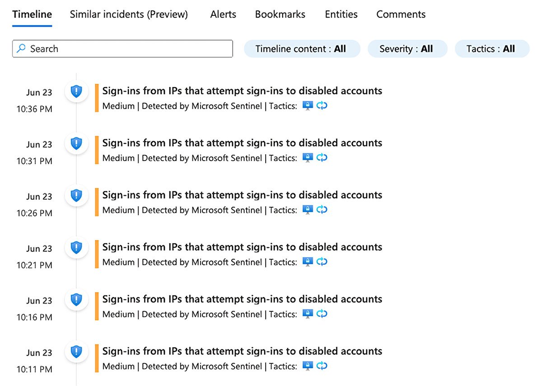Viewport: 542px width, 392px height.
Task: Open the Bookmarks tab
Action: [x=280, y=14]
